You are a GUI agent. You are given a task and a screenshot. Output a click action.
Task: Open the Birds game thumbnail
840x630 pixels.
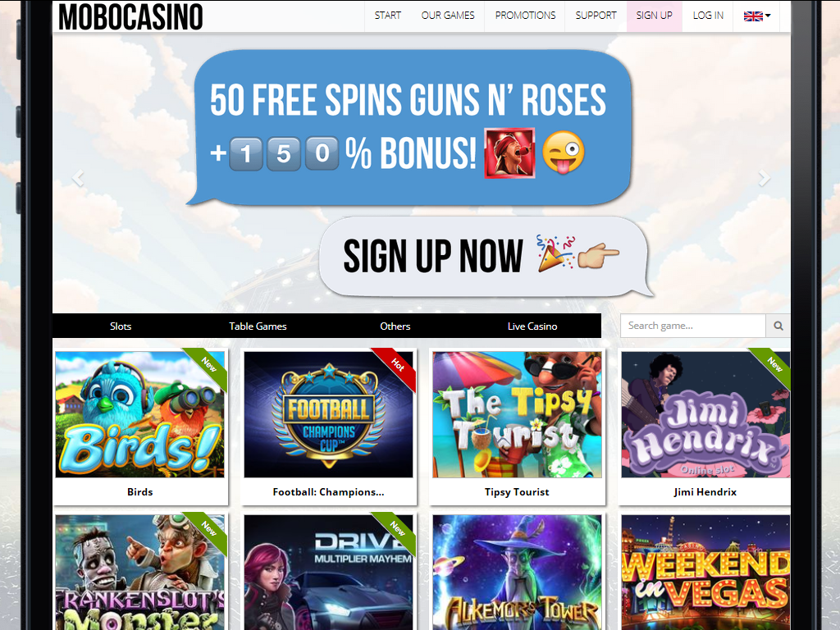tap(139, 414)
